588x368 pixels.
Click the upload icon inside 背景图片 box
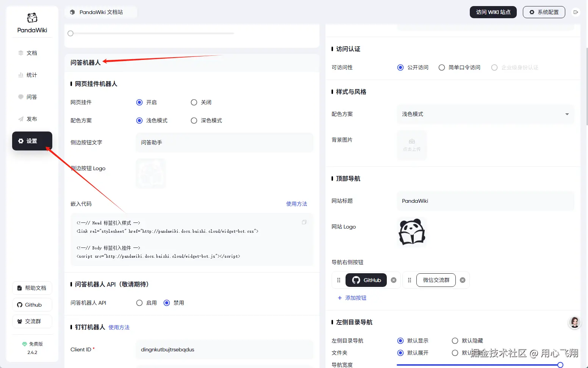click(412, 141)
